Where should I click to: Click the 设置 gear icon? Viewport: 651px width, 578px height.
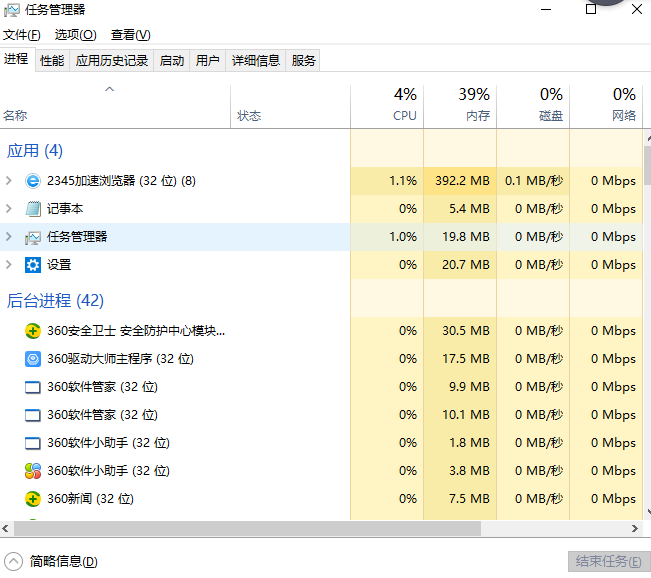(33, 265)
